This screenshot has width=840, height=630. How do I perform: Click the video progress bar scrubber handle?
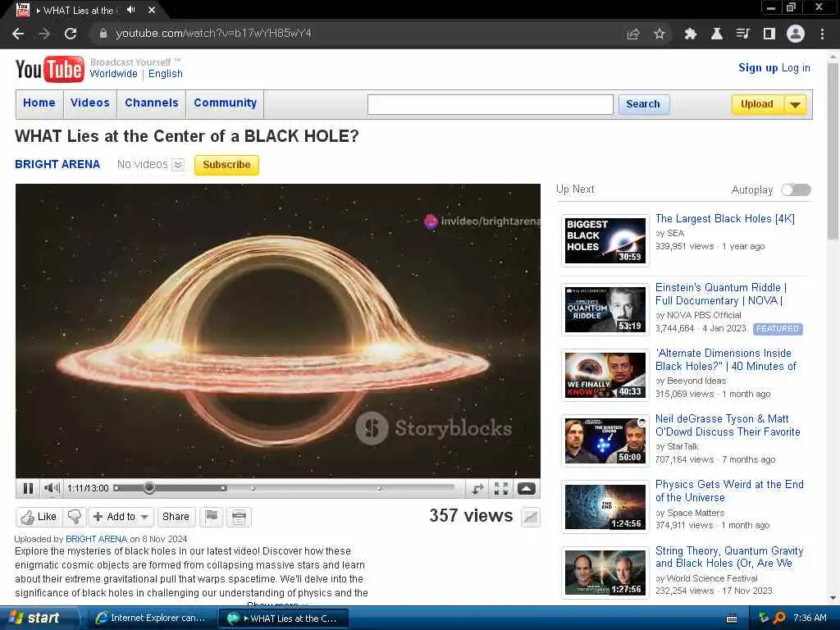pyautogui.click(x=149, y=488)
